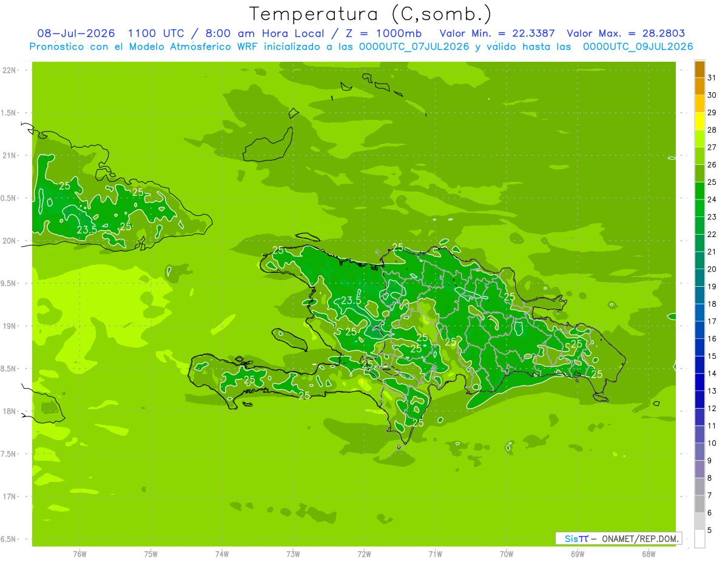Image resolution: width=728 pixels, height=562 pixels.
Task: Click the '68W' longitude axis label
Action: [x=649, y=554]
